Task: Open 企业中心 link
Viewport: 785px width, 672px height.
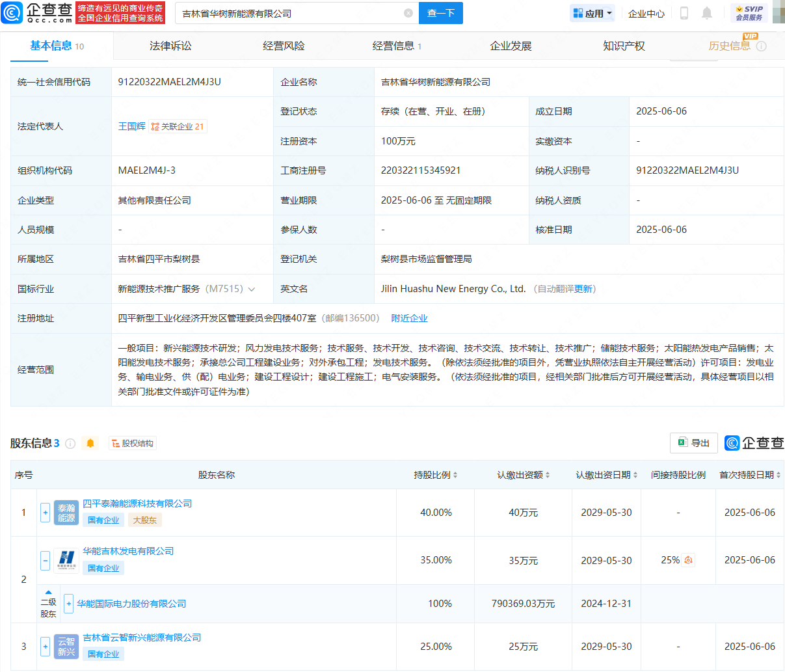Action: tap(646, 13)
